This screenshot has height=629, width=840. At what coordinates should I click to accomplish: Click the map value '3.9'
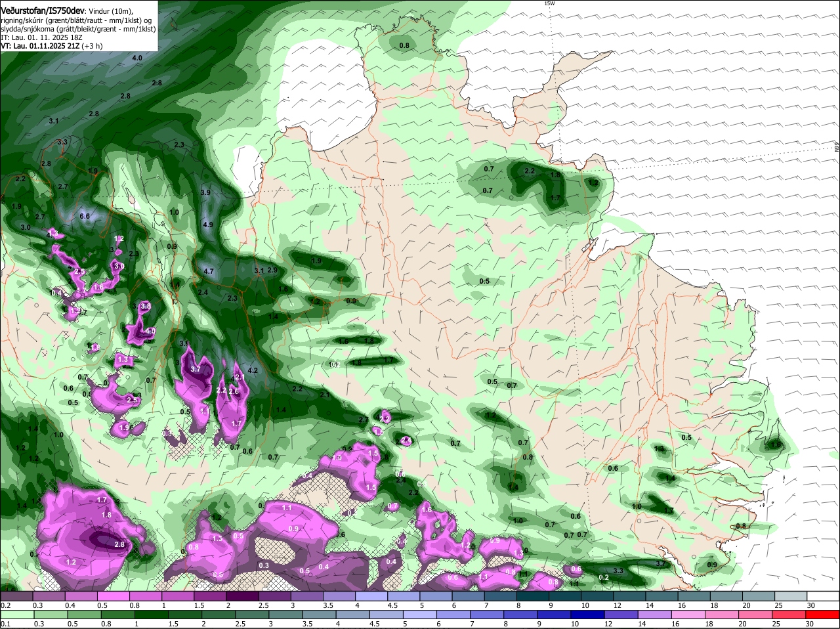pyautogui.click(x=205, y=192)
